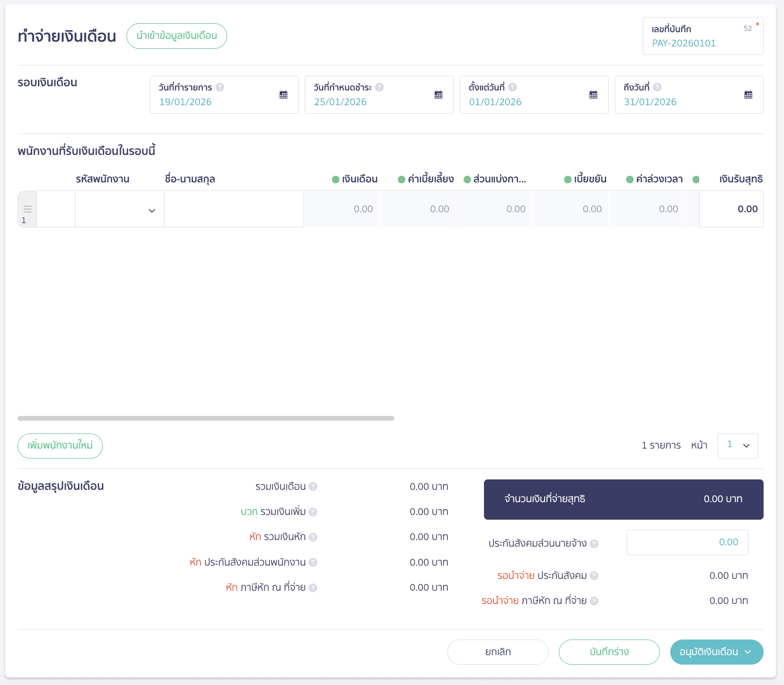Click green dot on เงินเดือน column header
The width and height of the screenshot is (784, 685).
(x=336, y=180)
